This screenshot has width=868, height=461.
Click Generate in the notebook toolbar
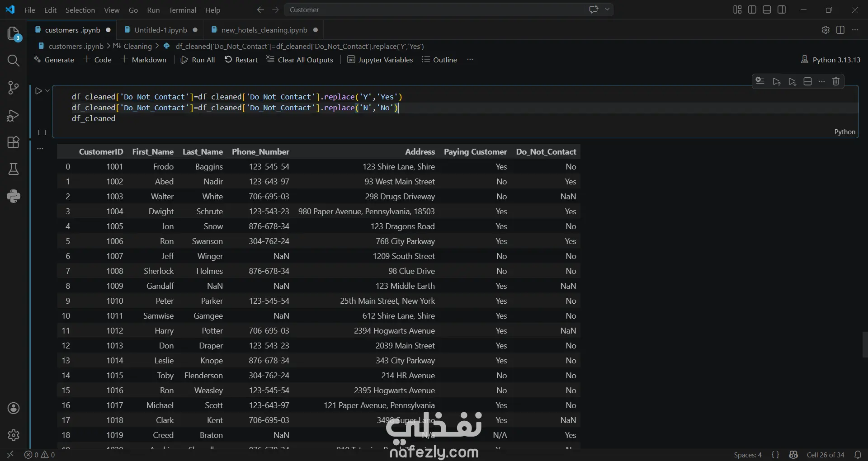pos(54,60)
